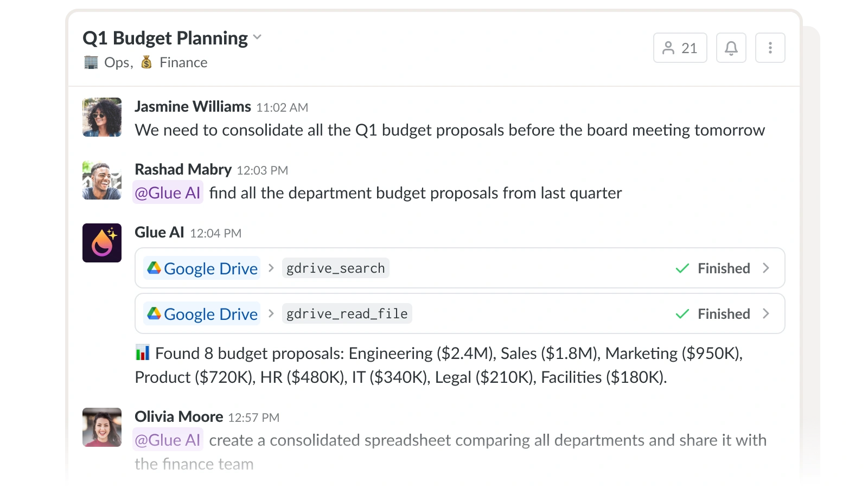Click the bar chart emoji in results
Screen dimensions: 868x488
pos(142,353)
